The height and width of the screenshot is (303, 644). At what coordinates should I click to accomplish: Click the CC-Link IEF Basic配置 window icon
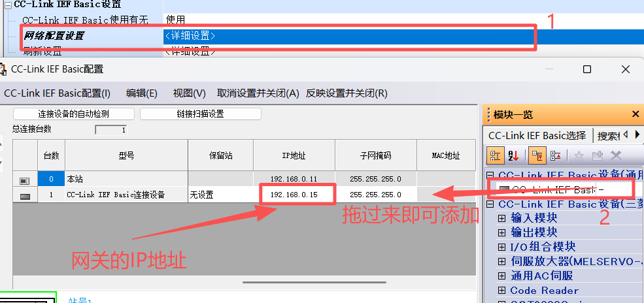3,69
